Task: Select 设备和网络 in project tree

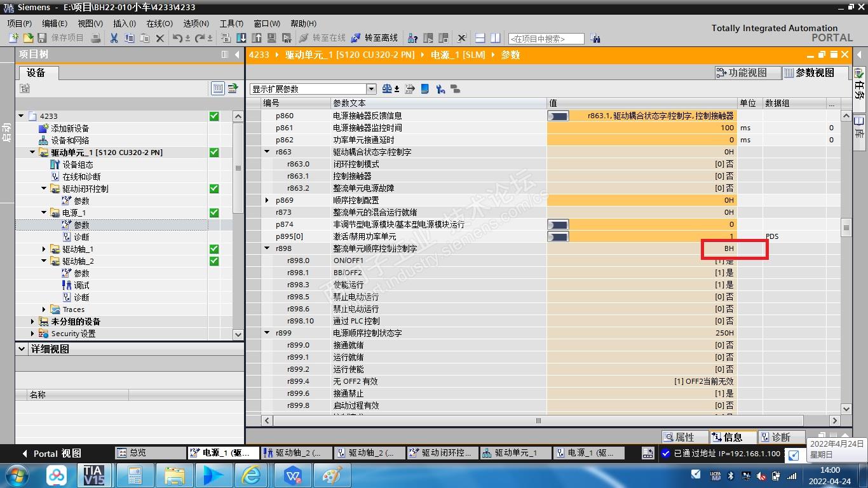Action: tap(70, 140)
